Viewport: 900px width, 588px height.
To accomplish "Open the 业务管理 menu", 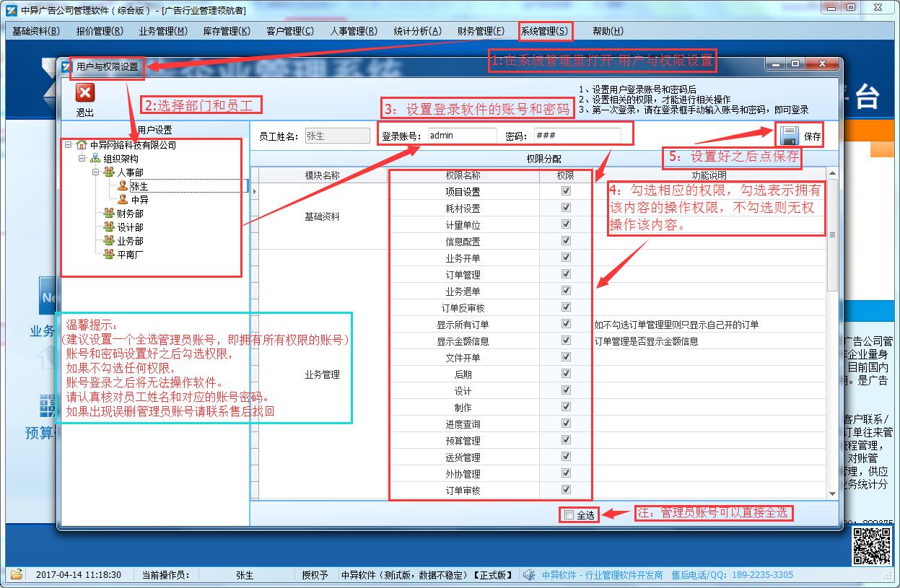I will click(163, 31).
